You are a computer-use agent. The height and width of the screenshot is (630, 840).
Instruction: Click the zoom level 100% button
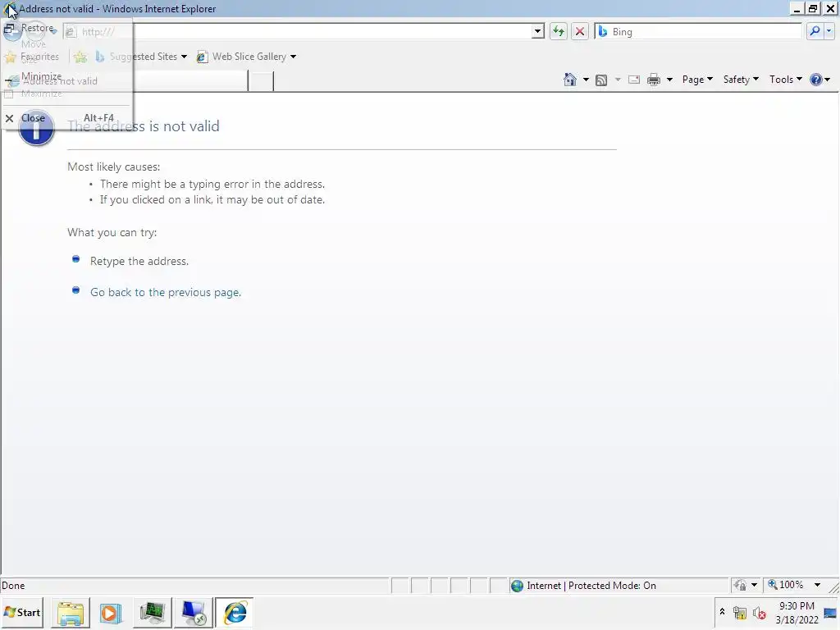point(785,585)
